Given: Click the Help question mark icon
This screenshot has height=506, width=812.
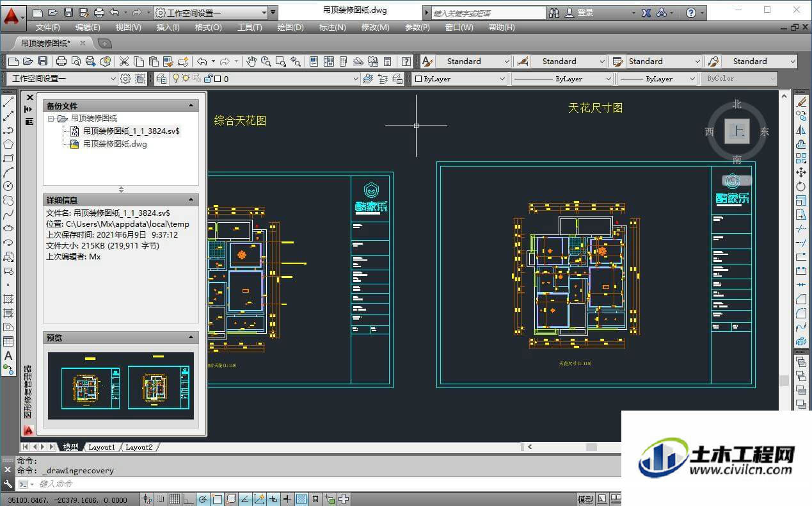Looking at the screenshot, I should [406, 61].
